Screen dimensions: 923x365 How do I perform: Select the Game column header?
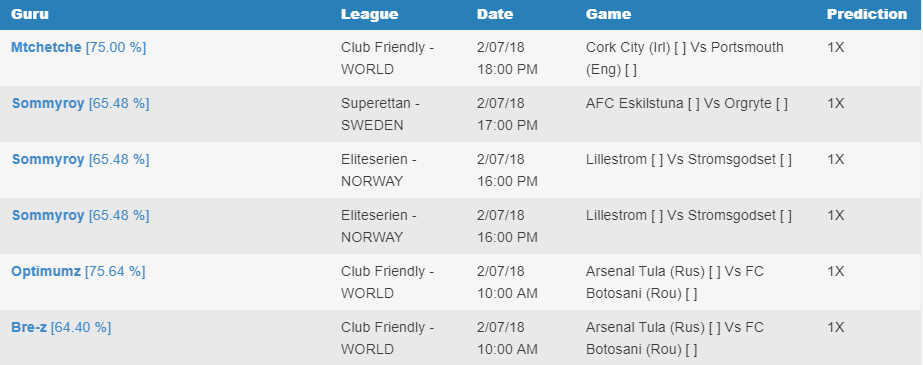(609, 14)
